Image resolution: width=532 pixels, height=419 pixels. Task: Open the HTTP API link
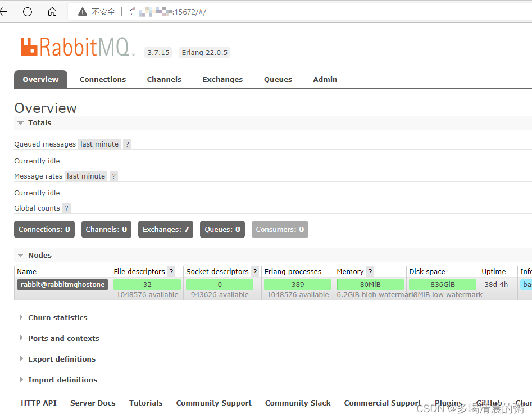pos(39,403)
